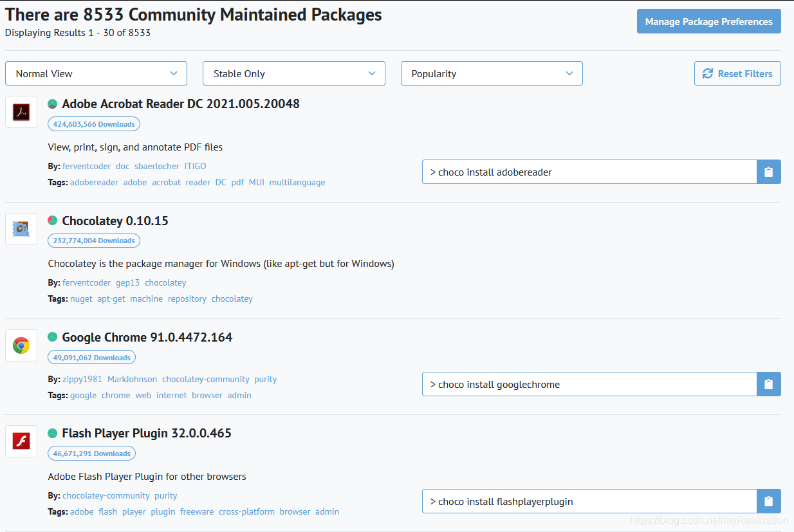Select the web tag under Google Chrome

click(x=143, y=395)
